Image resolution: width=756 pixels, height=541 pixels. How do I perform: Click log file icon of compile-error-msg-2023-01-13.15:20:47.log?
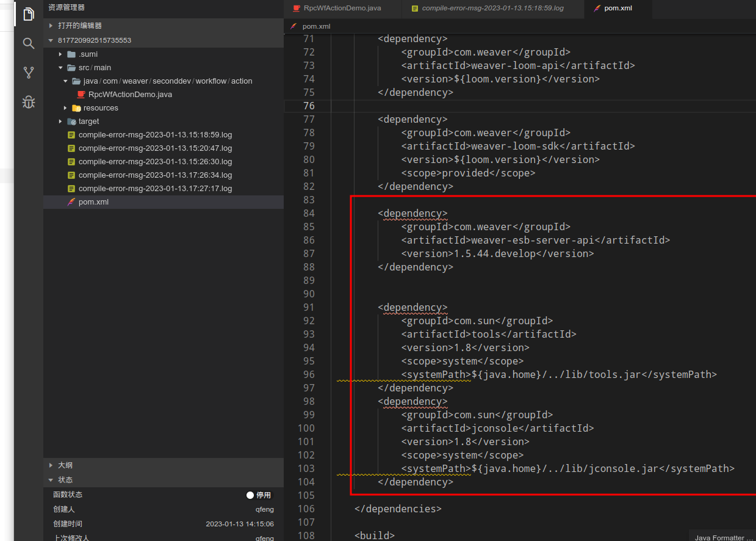(x=71, y=148)
